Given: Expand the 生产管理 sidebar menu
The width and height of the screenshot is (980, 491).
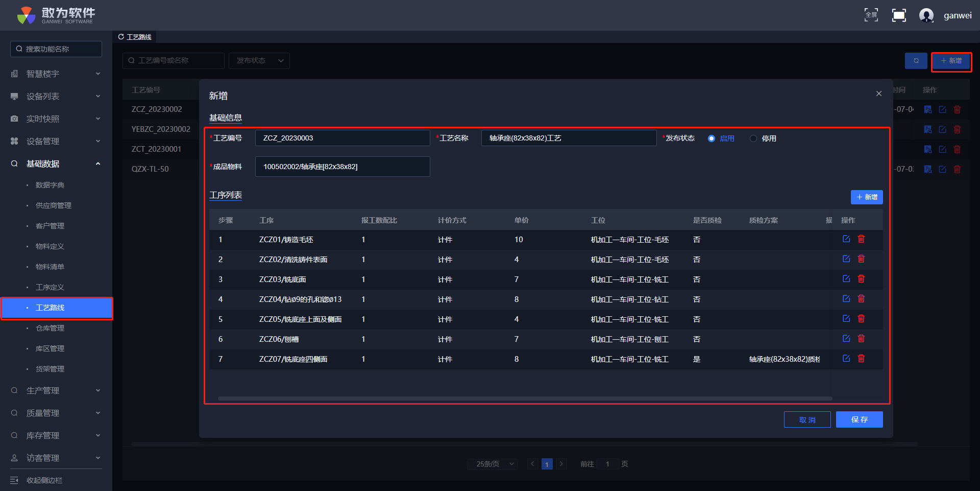Looking at the screenshot, I should click(x=56, y=390).
